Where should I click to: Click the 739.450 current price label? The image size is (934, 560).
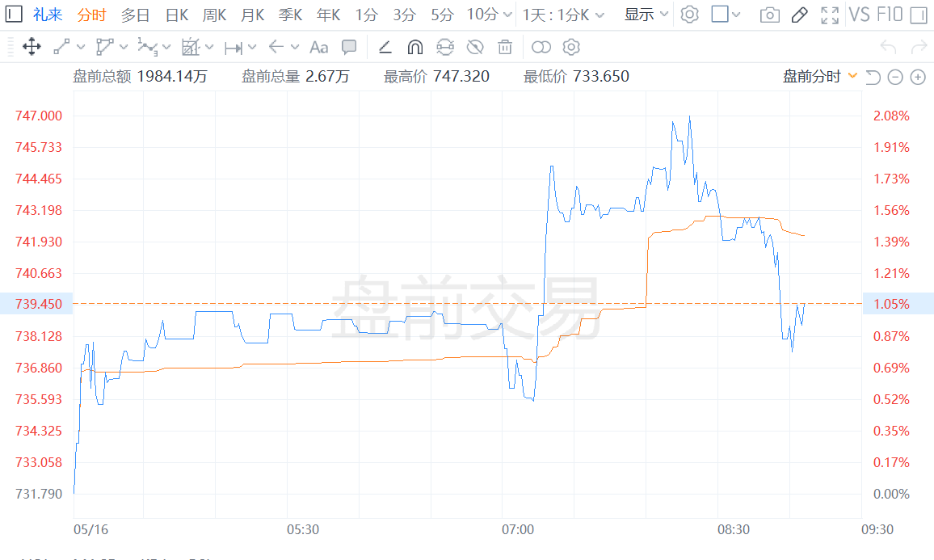(39, 304)
